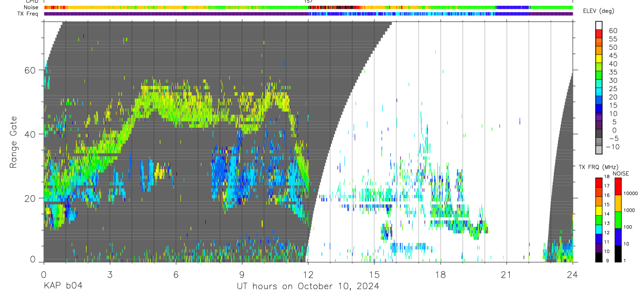Click the 60 label on ELEV color bar
Image resolution: width=644 pixels, height=297 pixels.
(x=613, y=30)
